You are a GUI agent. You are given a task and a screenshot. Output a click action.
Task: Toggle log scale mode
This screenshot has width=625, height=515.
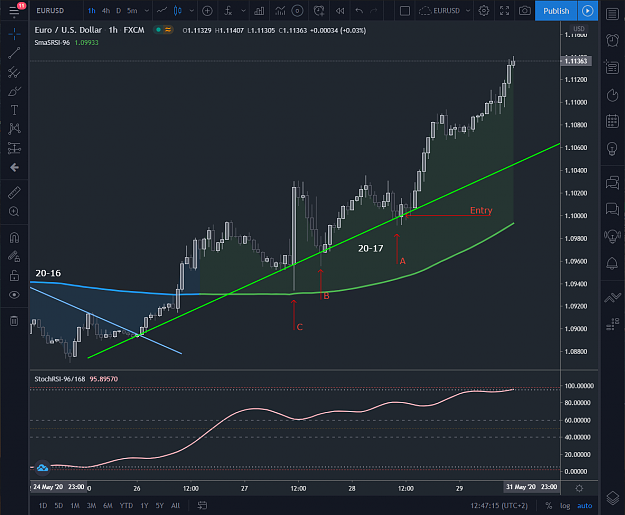click(565, 505)
